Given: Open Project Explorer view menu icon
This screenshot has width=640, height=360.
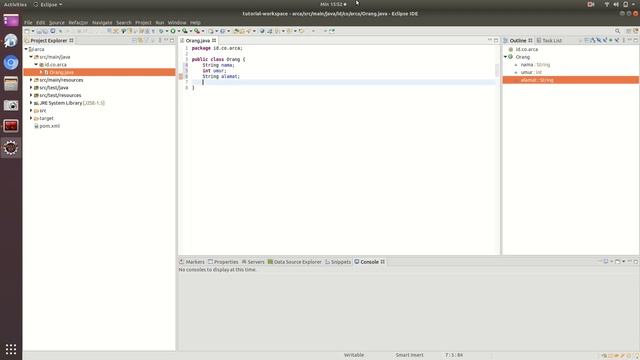Looking at the screenshot, I should click(160, 40).
